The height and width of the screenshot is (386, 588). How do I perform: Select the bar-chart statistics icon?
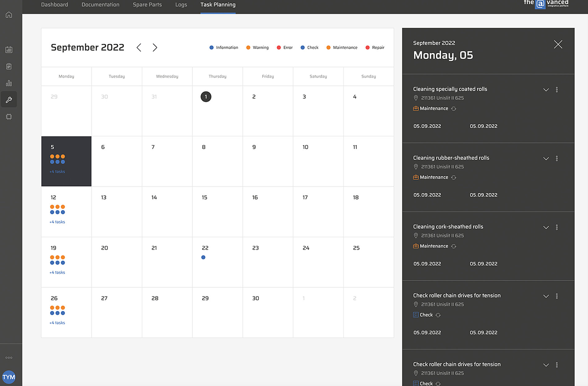click(9, 83)
